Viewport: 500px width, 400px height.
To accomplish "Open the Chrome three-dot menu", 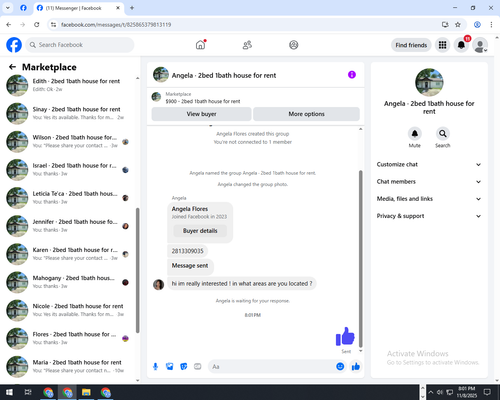I will click(491, 25).
